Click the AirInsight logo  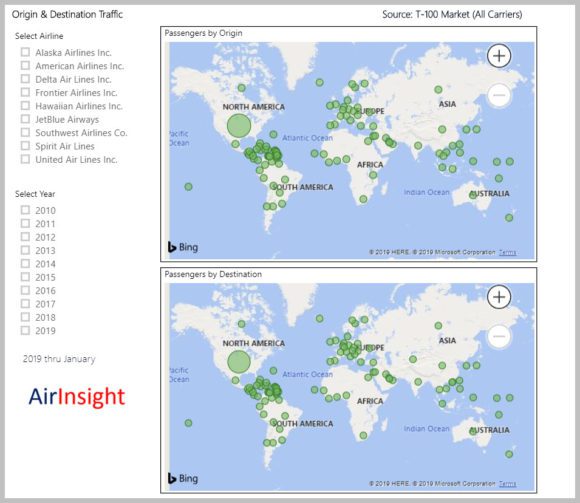tap(77, 396)
